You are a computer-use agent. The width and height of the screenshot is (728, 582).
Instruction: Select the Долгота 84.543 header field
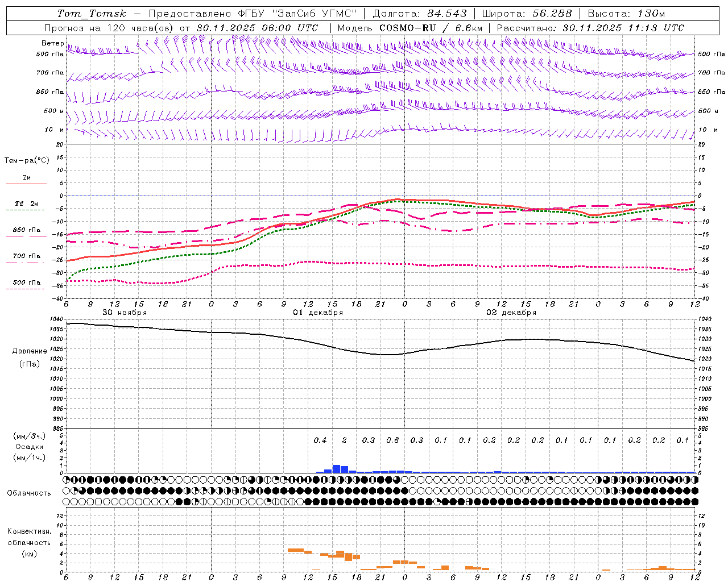pyautogui.click(x=420, y=14)
